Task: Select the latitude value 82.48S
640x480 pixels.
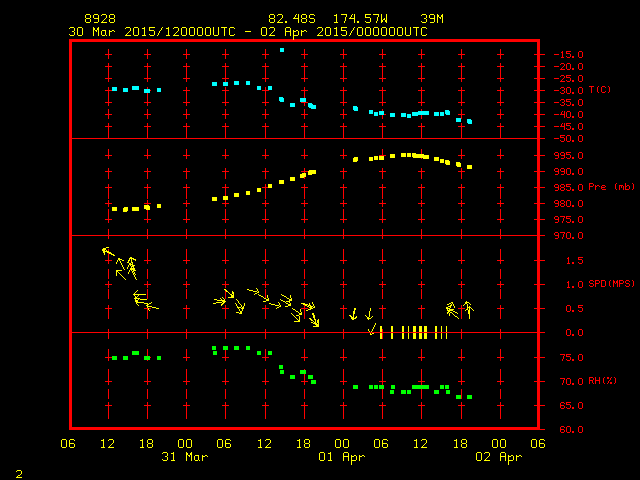Action: [x=292, y=19]
